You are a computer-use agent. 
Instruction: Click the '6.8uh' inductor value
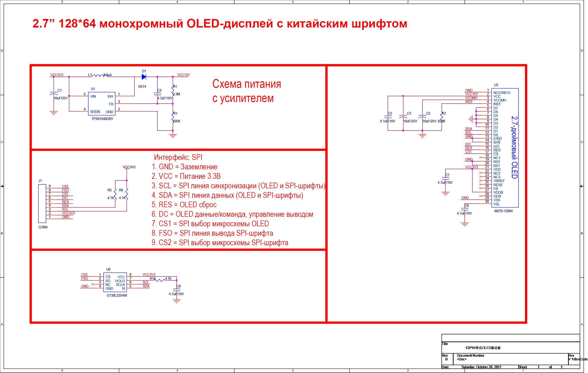tap(108, 75)
